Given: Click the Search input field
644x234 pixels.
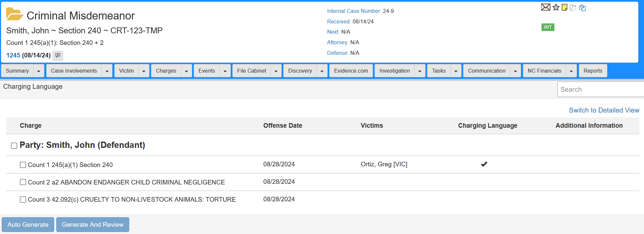Looking at the screenshot, I should click(x=600, y=89).
